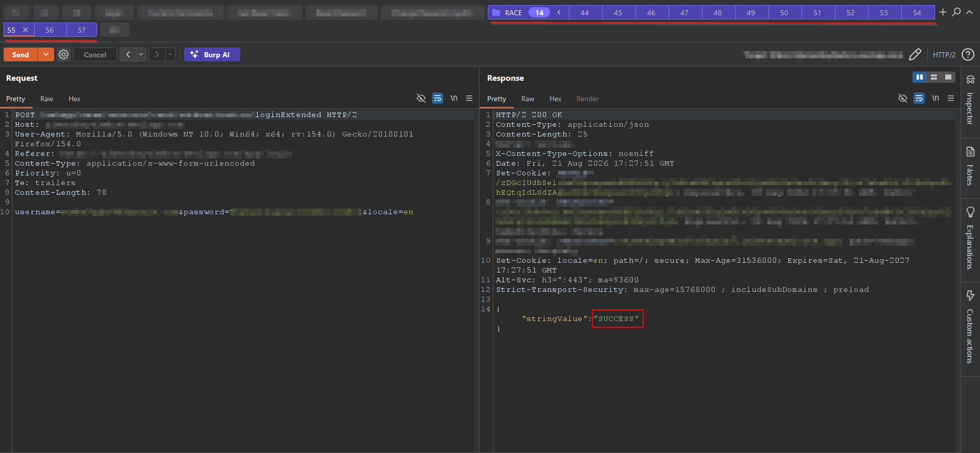Open the Explanations side panel
This screenshot has width=980, height=453.
(x=970, y=239)
